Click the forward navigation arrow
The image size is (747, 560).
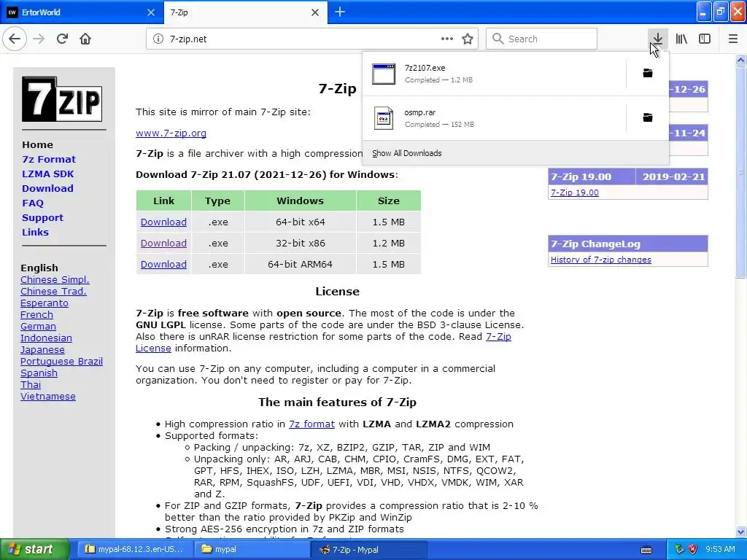click(39, 39)
